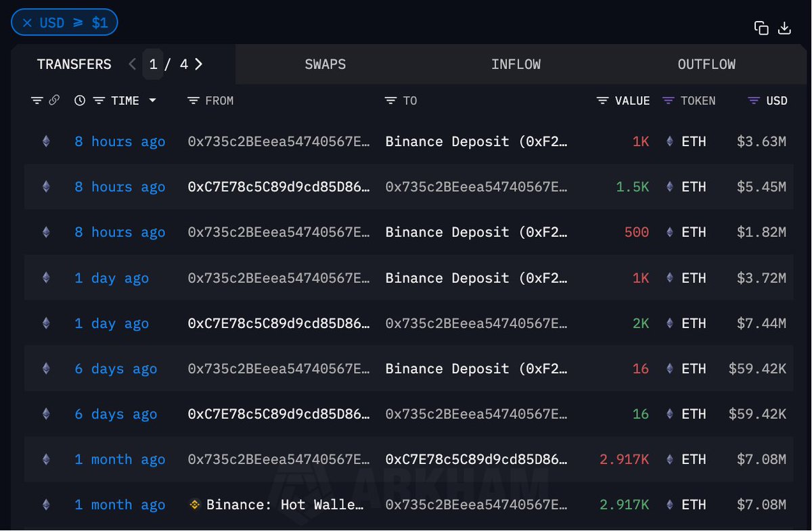Screen dimensions: 812x531
Task: Click ETH token icon in $1.82M row
Action: coord(670,232)
